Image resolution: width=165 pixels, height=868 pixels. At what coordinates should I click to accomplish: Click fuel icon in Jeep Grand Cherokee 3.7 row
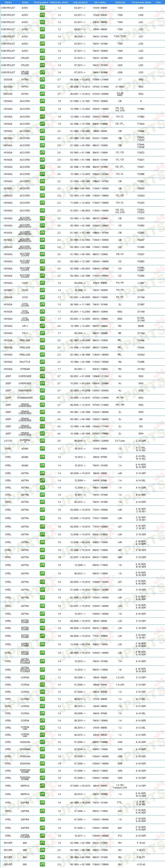point(42,405)
